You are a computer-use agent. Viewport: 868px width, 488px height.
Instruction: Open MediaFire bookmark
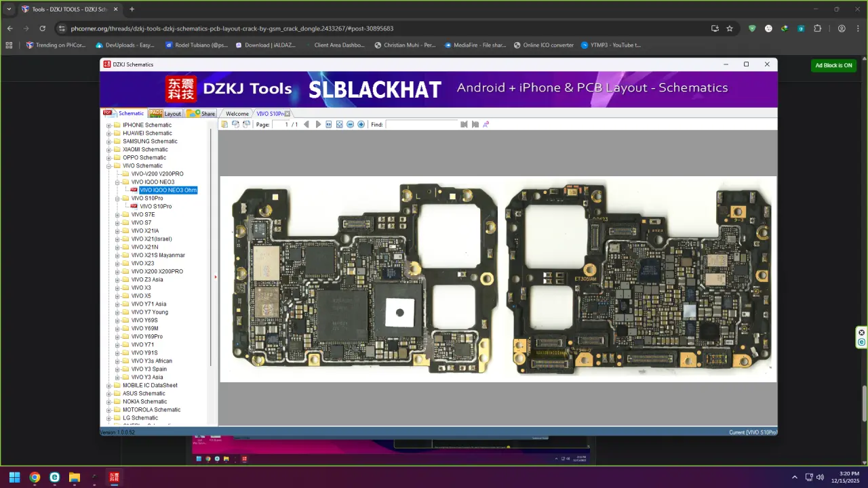click(x=475, y=45)
